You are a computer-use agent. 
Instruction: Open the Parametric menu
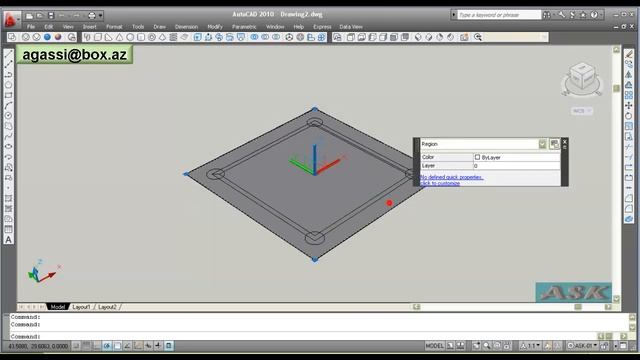[x=244, y=27]
